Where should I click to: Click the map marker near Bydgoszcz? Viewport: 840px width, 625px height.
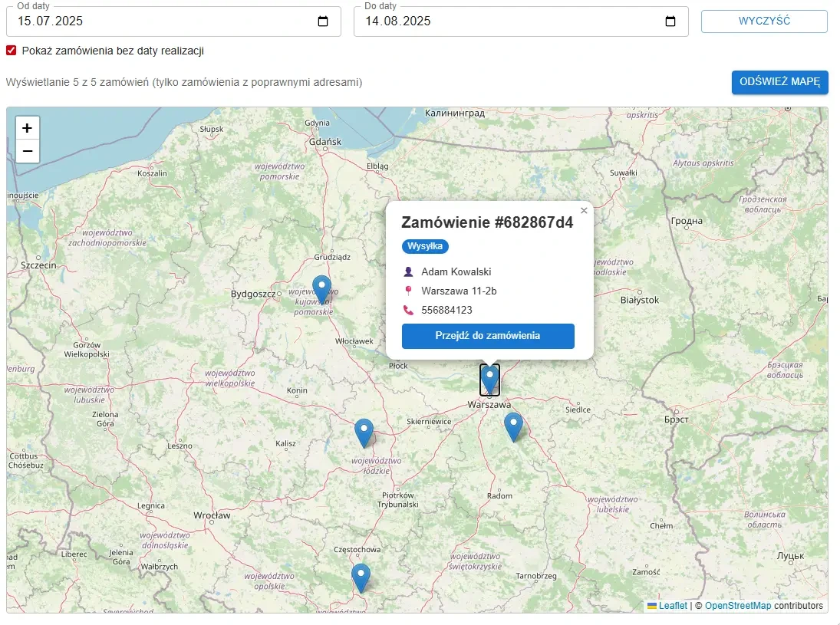click(x=321, y=289)
